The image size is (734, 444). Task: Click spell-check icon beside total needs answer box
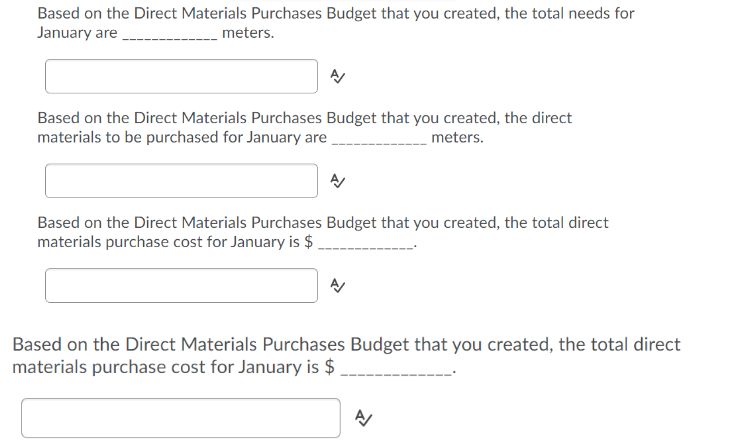click(x=337, y=76)
